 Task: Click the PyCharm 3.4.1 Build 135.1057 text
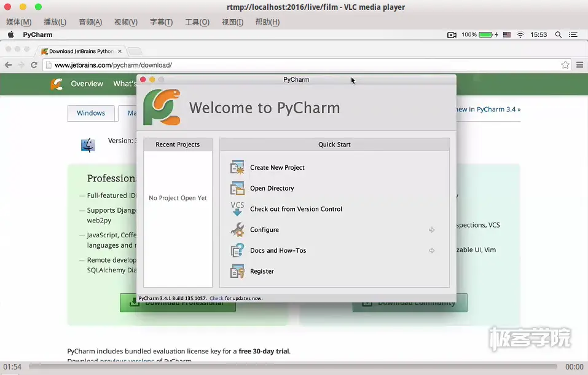[173, 298]
